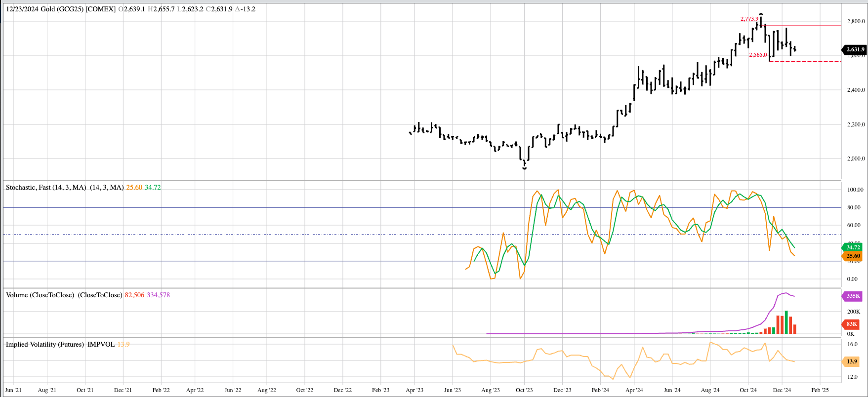Click the 13.9 implied volatility tag
This screenshot has width=868, height=397.
(851, 361)
